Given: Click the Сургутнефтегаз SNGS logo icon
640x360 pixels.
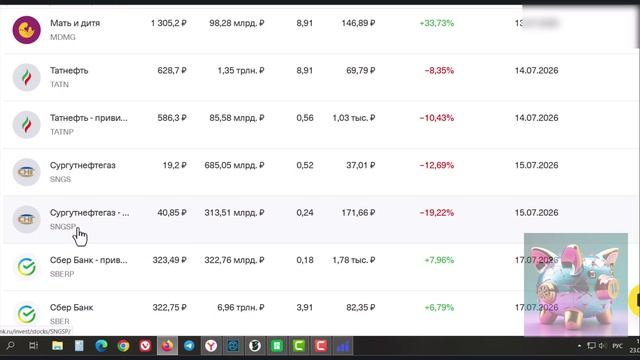Looking at the screenshot, I should click(27, 172).
